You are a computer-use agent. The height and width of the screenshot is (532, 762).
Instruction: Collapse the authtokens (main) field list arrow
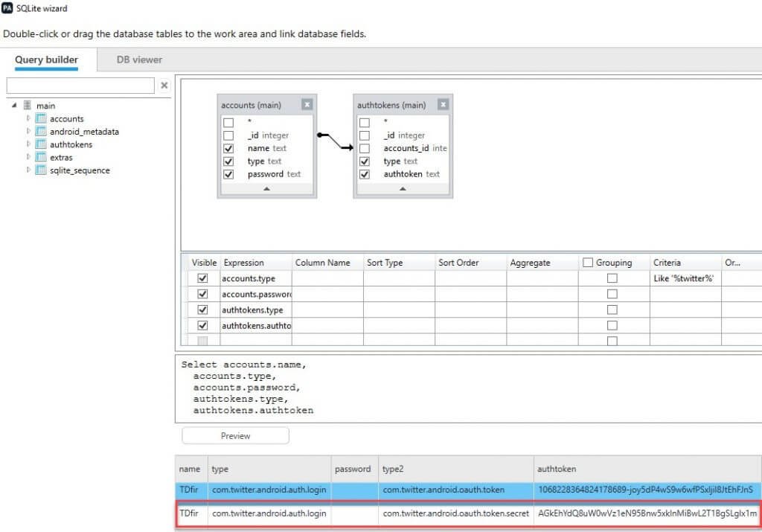tap(403, 188)
